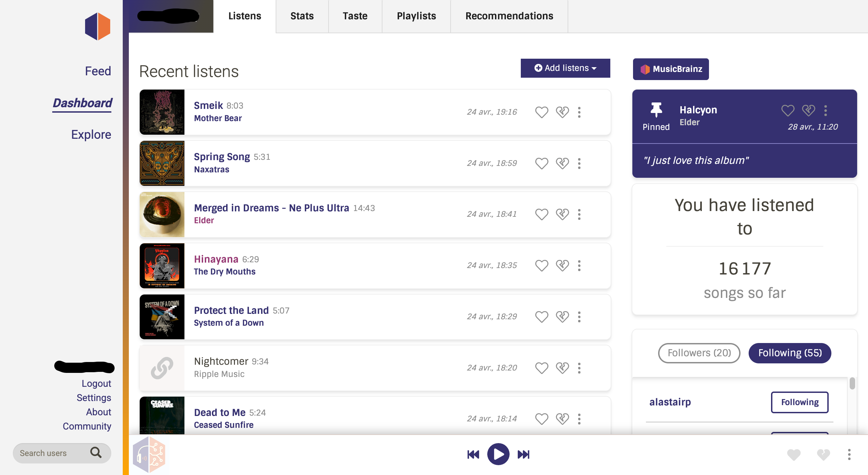Click the search magnifier icon
Viewport: 868px width, 475px height.
click(96, 453)
